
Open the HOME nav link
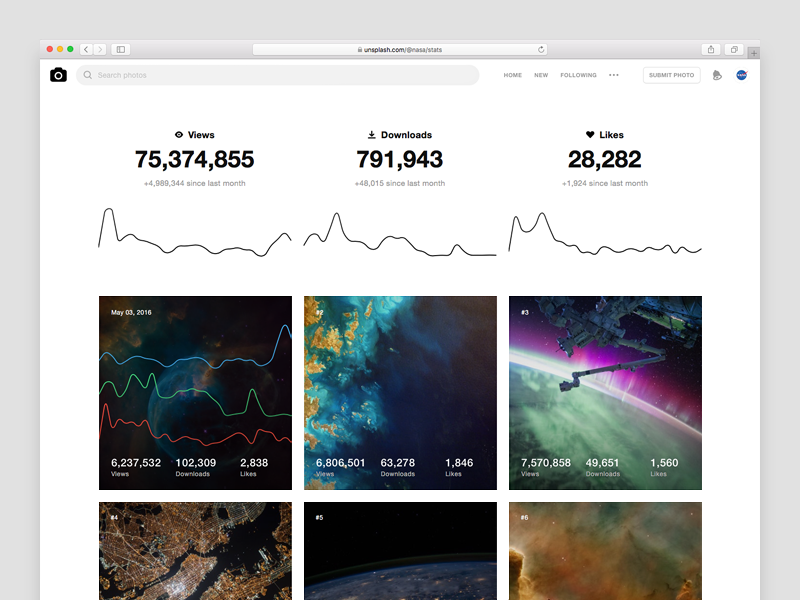(512, 75)
